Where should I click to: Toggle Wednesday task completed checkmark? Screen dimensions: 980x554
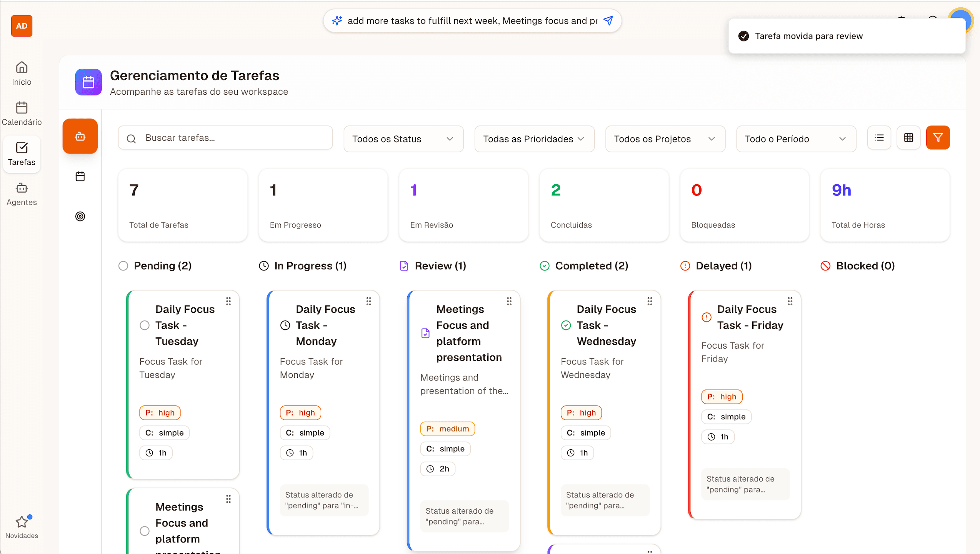566,325
